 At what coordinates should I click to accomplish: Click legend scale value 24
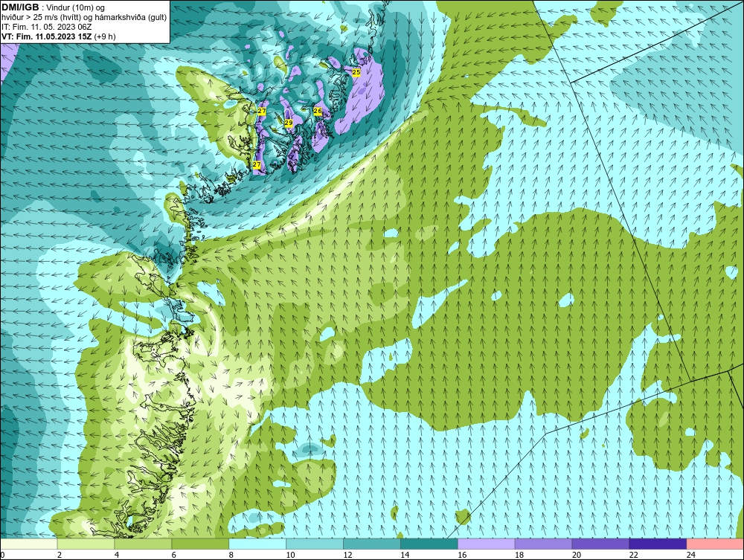(x=691, y=555)
